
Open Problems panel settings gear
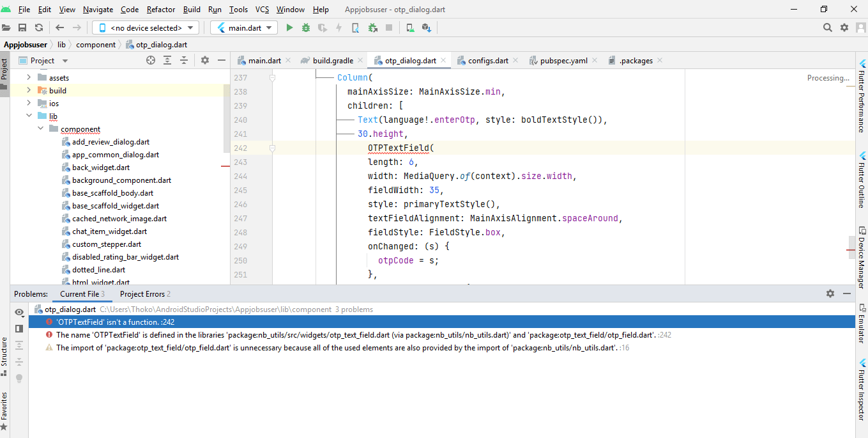[830, 293]
